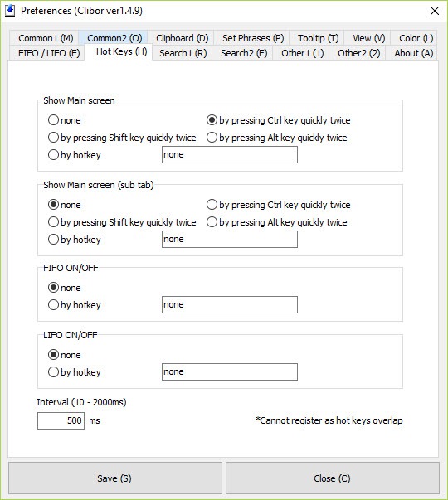This screenshot has height=500, width=448.
Task: Focus the LIFO ON/OFF hotkey field
Action: pyautogui.click(x=230, y=371)
